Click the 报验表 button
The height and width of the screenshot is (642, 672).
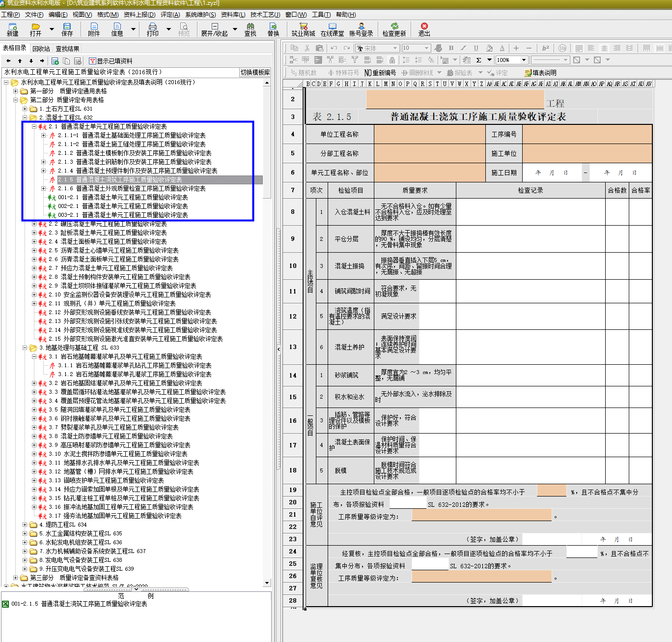[x=459, y=73]
